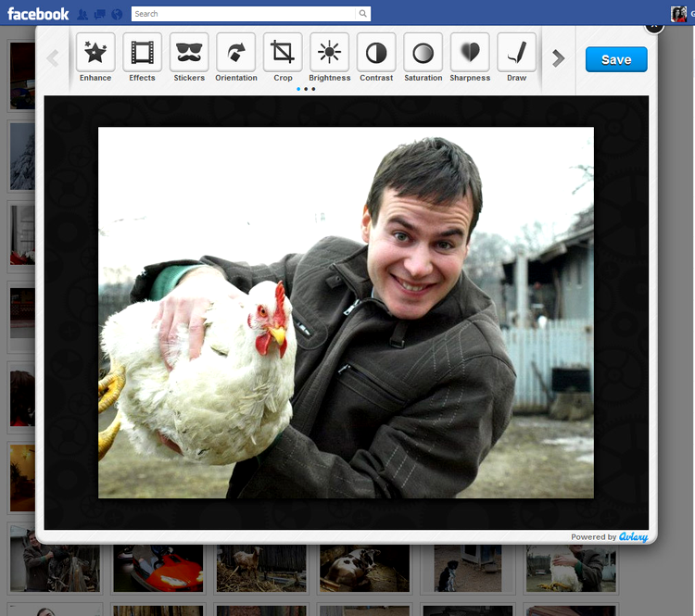This screenshot has height=616, width=695.
Task: Adjust Brightness tool icon
Action: (x=329, y=53)
